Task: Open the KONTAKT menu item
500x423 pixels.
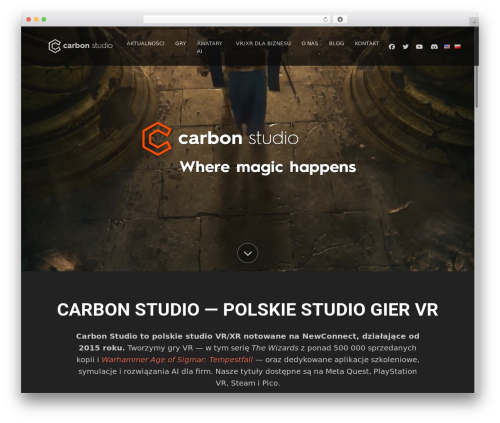Action: point(367,43)
